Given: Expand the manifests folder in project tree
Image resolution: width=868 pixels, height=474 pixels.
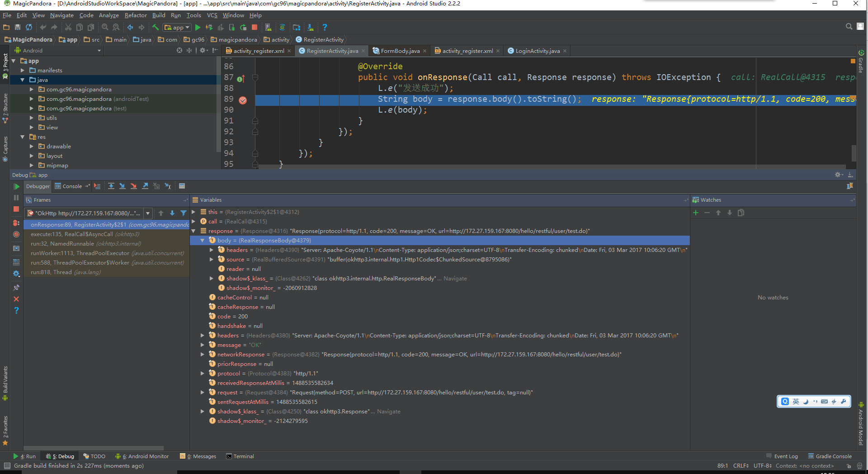Looking at the screenshot, I should point(23,70).
